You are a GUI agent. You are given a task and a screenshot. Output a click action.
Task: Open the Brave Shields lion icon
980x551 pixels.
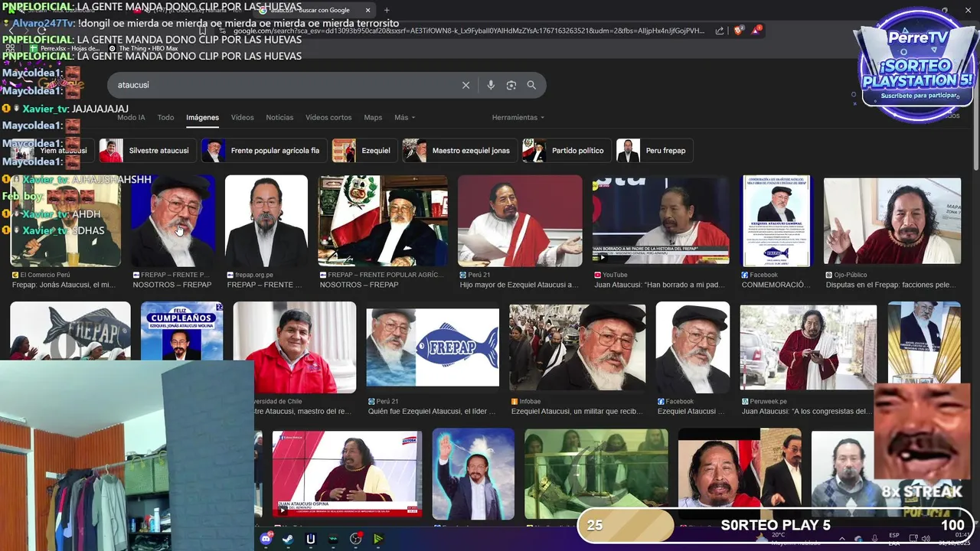pyautogui.click(x=738, y=31)
